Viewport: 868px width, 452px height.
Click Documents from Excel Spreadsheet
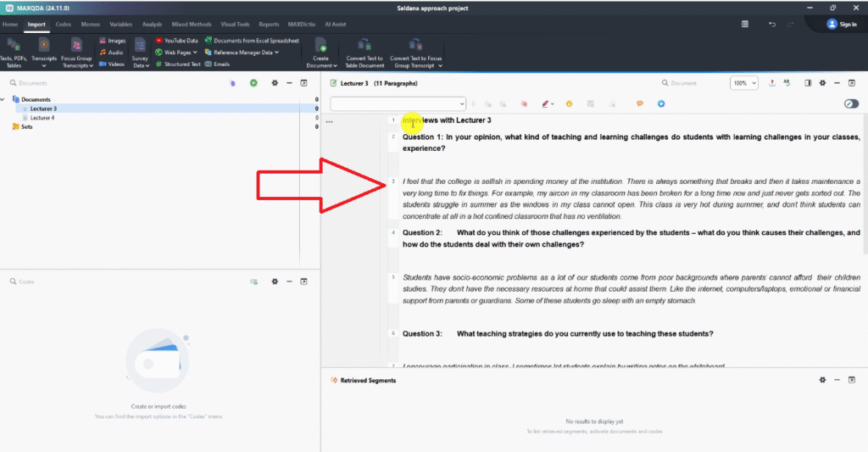(209, 40)
